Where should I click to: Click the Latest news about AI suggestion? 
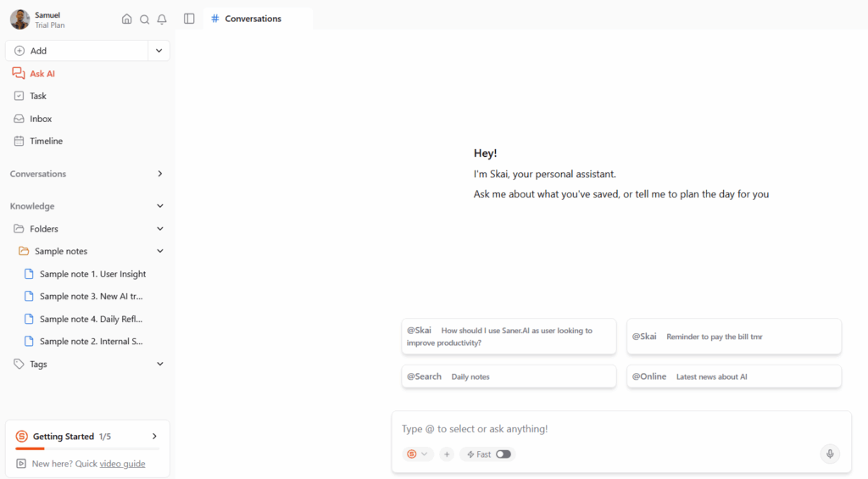[733, 376]
